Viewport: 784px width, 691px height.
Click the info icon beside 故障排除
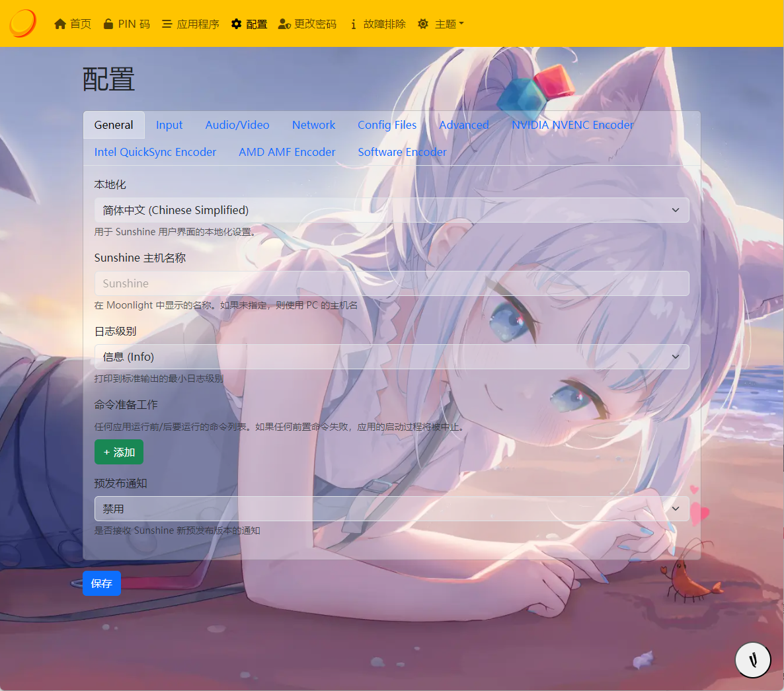pyautogui.click(x=354, y=24)
